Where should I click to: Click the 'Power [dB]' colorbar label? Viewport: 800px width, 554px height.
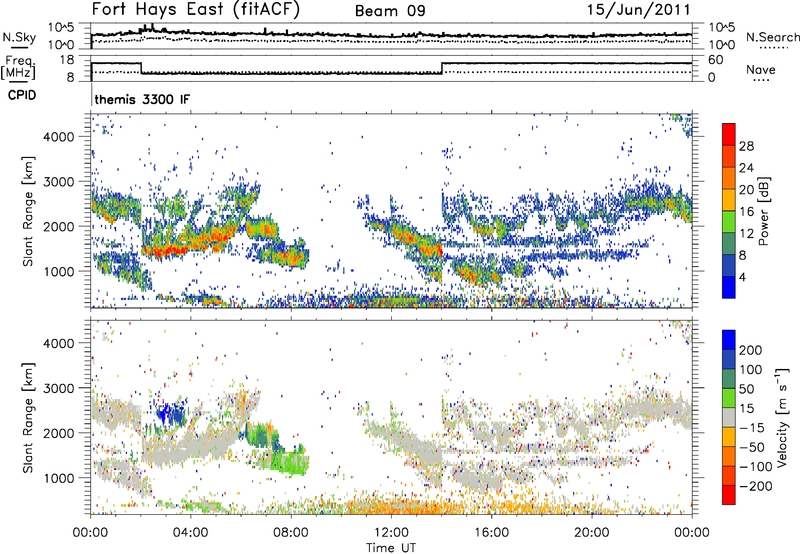pos(764,211)
